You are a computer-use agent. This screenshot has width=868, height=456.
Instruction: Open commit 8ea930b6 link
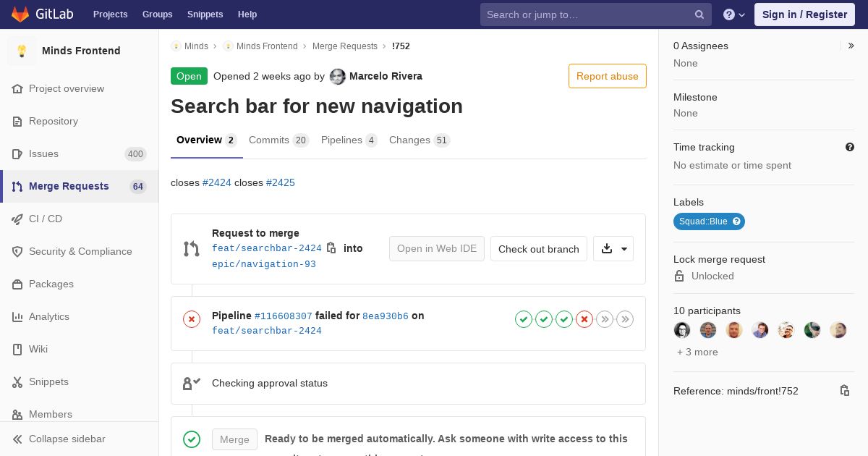(x=386, y=316)
